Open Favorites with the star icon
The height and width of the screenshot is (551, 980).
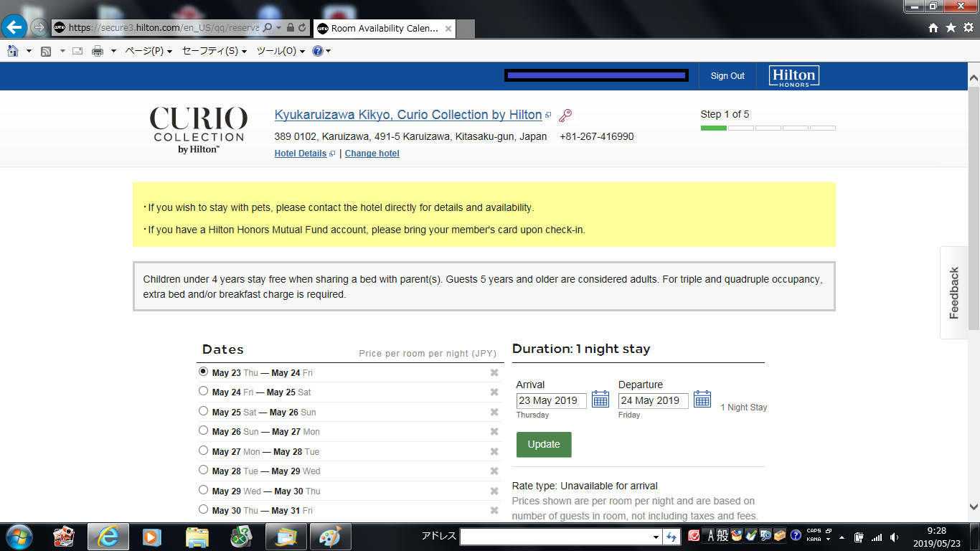pyautogui.click(x=951, y=28)
